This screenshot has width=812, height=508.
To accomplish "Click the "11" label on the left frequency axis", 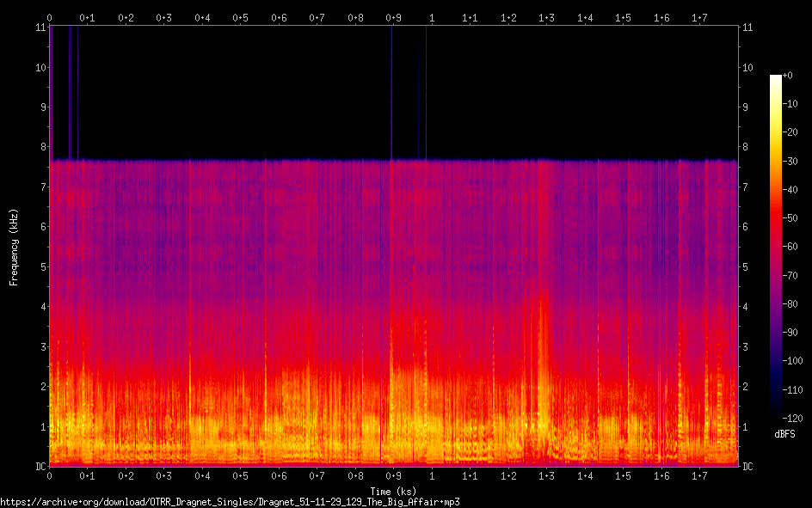I will 40,28.
